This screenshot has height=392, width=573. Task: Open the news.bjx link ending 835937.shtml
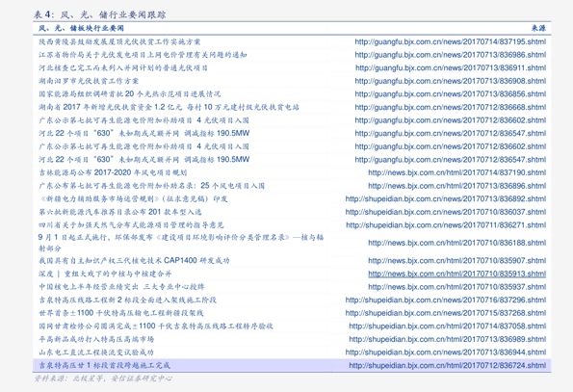[456, 287]
